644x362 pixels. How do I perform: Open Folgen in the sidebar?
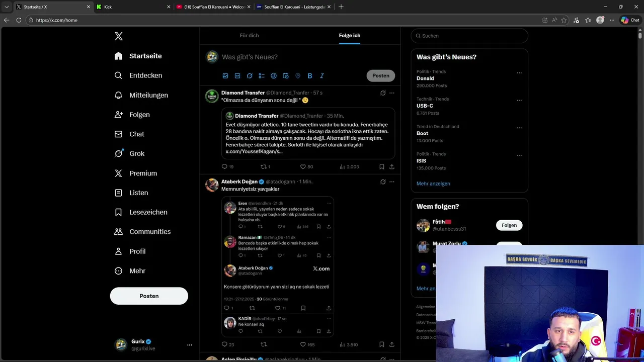click(132, 115)
